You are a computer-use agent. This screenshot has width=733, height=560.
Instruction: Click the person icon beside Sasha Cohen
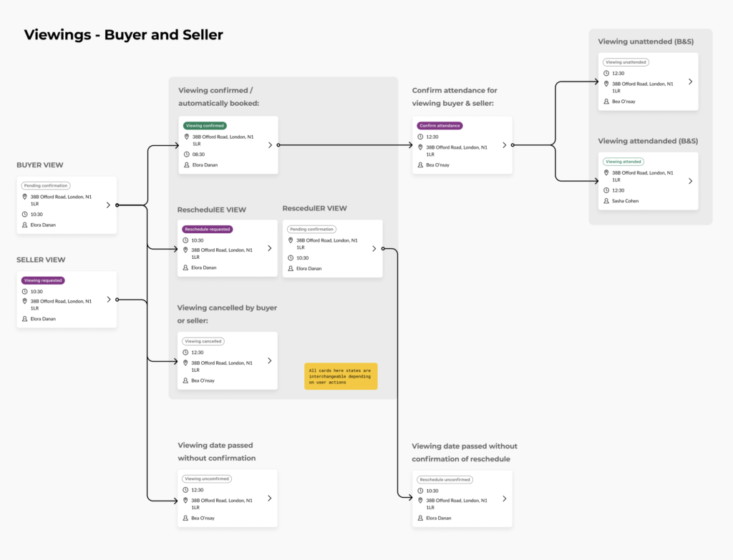606,201
